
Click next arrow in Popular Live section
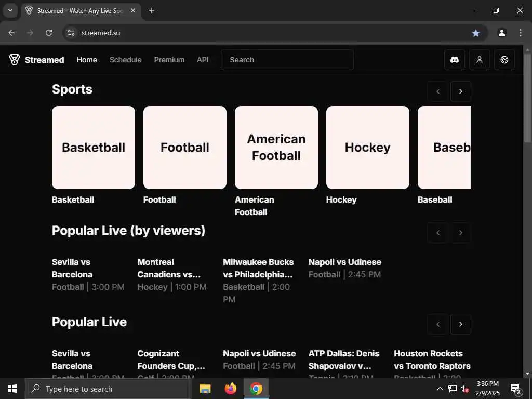pos(460,324)
